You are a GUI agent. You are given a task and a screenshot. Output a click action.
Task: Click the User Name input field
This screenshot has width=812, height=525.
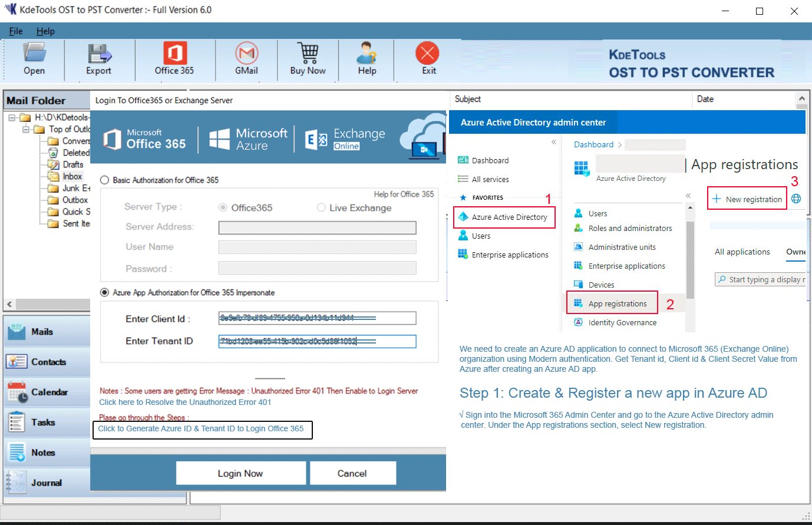[317, 247]
